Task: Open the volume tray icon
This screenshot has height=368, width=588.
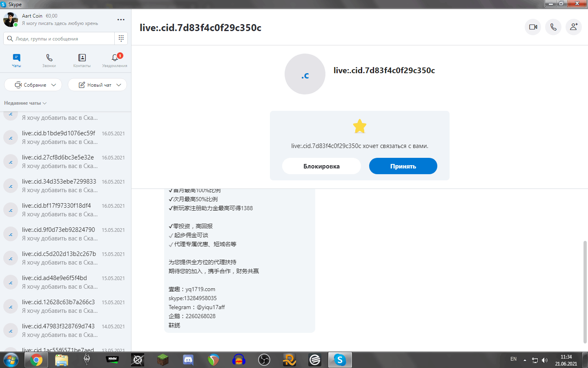Action: 545,360
